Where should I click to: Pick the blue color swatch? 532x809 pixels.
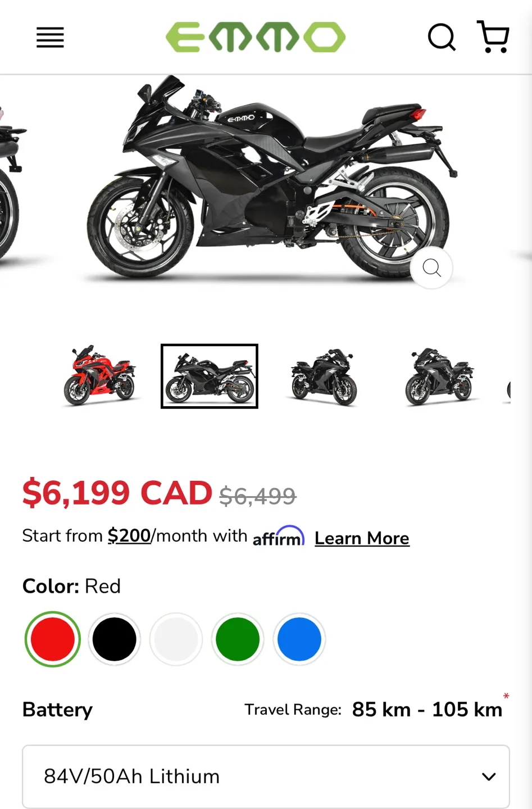[x=299, y=639]
